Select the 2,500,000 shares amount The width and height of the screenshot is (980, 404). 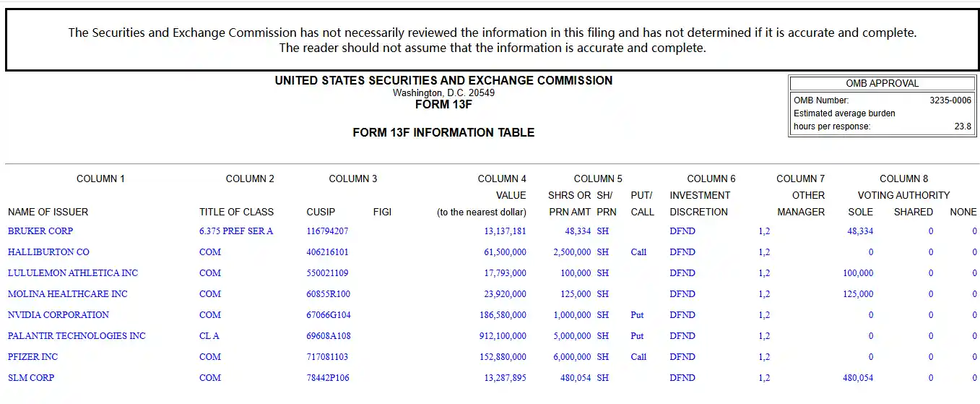572,252
